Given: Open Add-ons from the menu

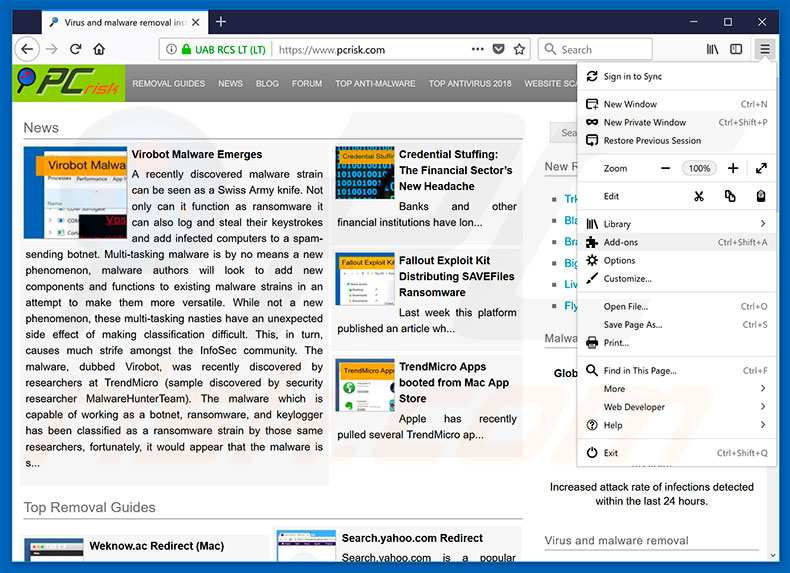Looking at the screenshot, I should click(676, 242).
